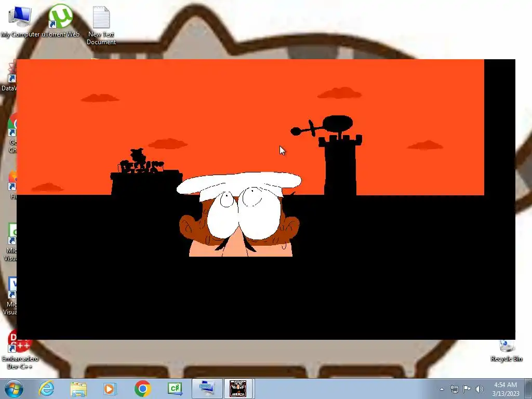Launch Google Chrome from the taskbar

142,389
